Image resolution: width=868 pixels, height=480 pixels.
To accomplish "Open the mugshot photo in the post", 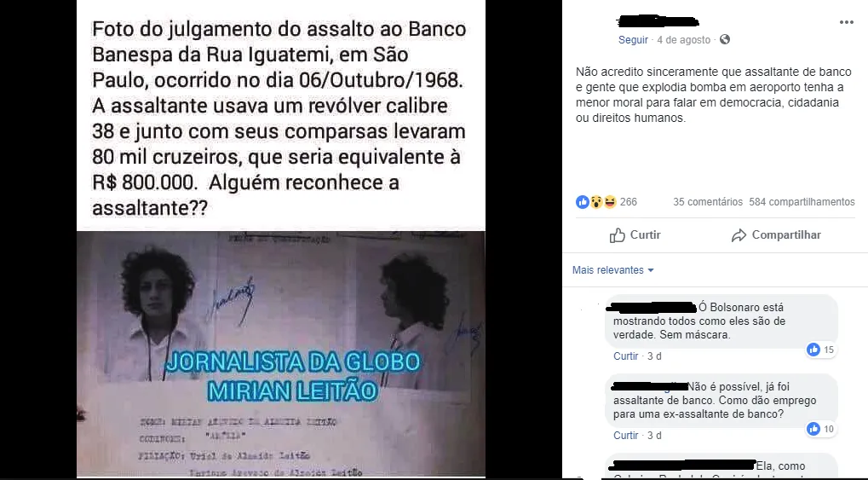I will [280, 354].
